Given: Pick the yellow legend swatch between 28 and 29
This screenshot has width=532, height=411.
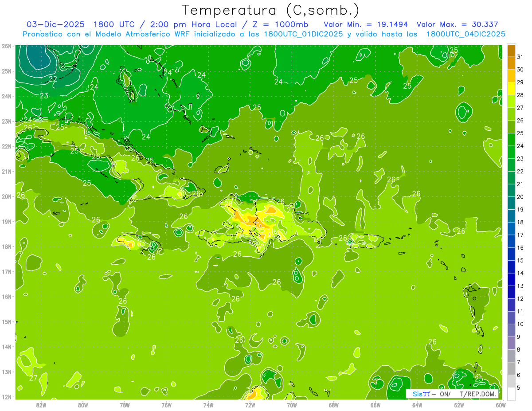Looking at the screenshot, I should click(x=511, y=89).
